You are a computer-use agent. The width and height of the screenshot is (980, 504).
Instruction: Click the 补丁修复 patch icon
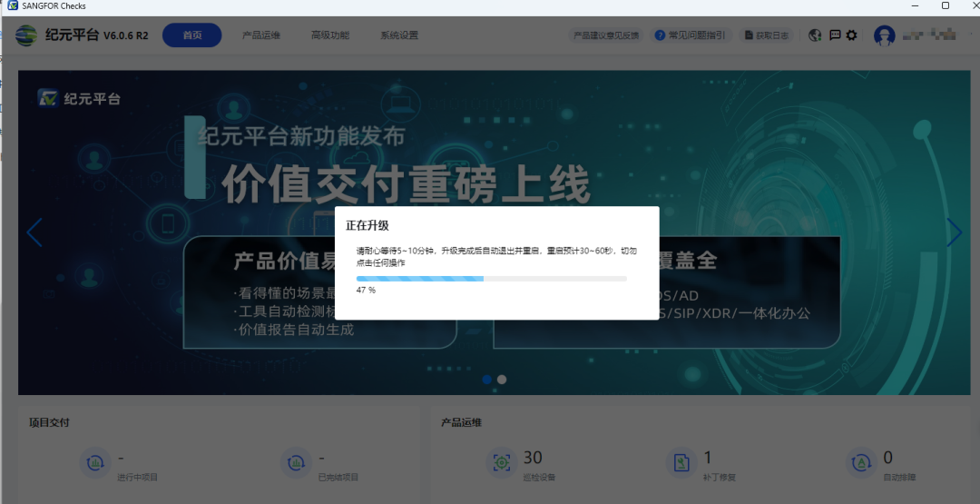click(x=681, y=463)
